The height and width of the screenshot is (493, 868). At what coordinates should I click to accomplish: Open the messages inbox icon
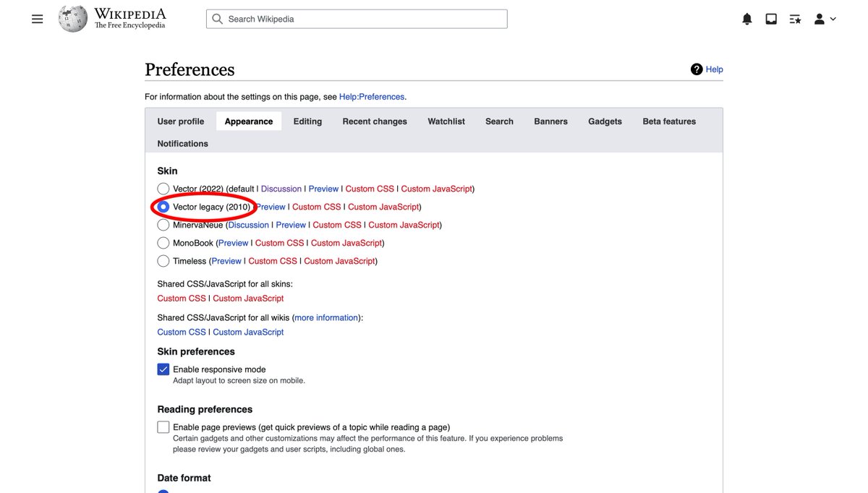click(771, 18)
